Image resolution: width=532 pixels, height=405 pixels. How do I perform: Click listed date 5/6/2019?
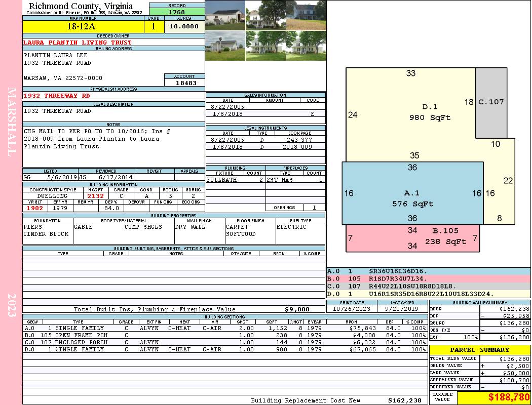click(62, 177)
